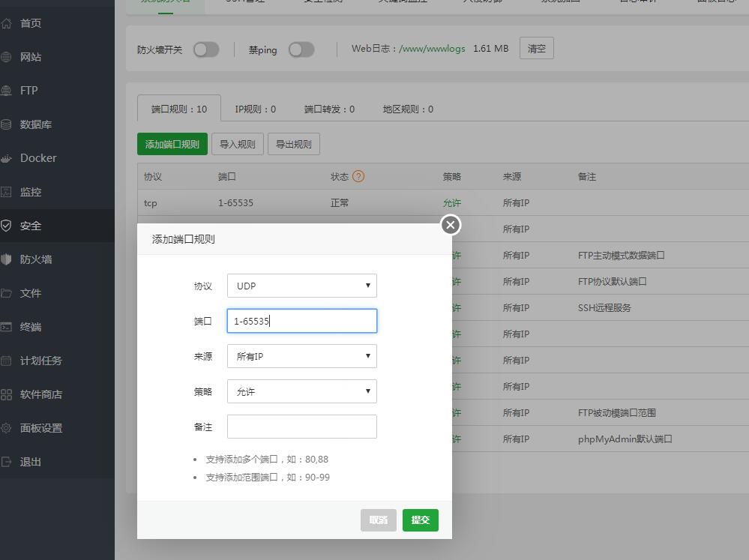Click the 允许 policy in tcp row
This screenshot has width=749, height=560.
(452, 202)
